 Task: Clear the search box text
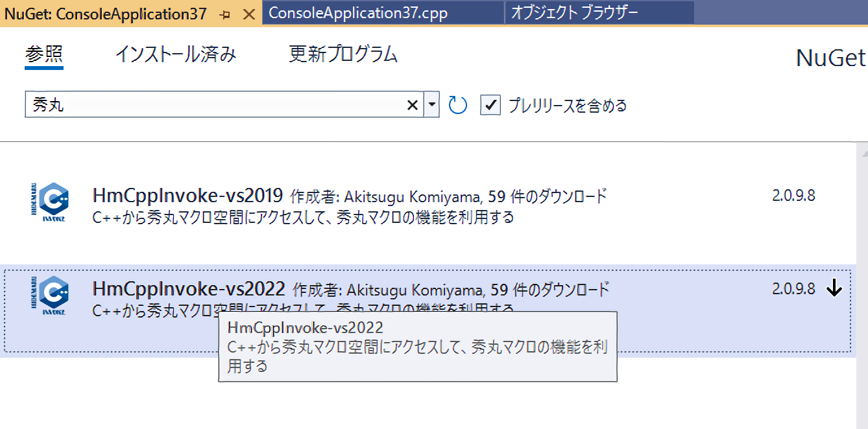(412, 105)
